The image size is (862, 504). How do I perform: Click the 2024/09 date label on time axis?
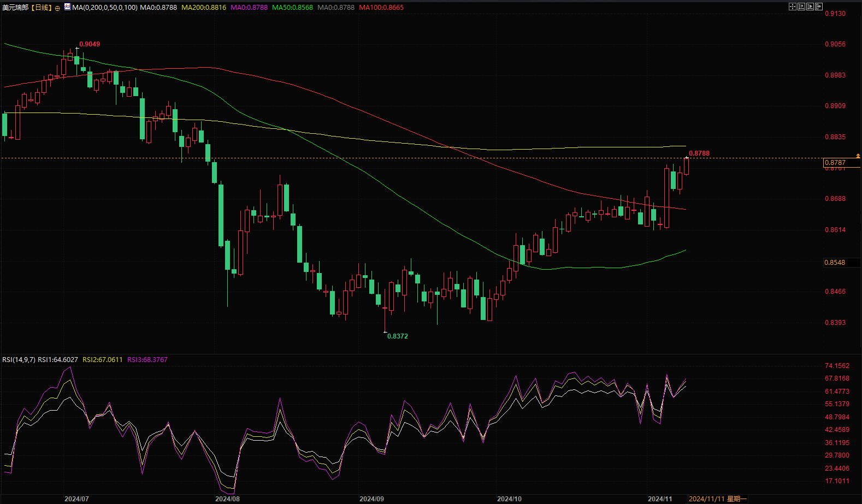[x=371, y=499]
